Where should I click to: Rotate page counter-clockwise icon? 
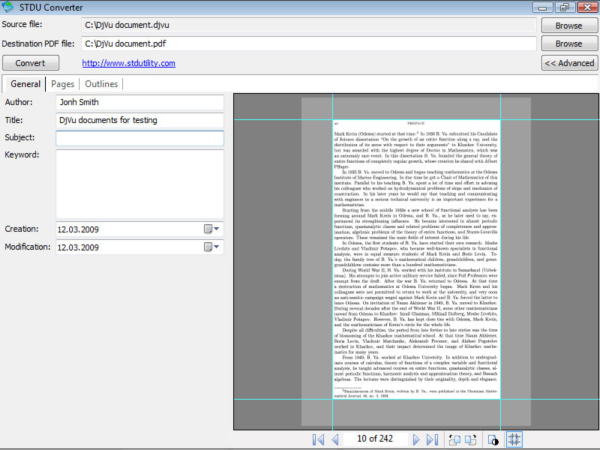[455, 440]
